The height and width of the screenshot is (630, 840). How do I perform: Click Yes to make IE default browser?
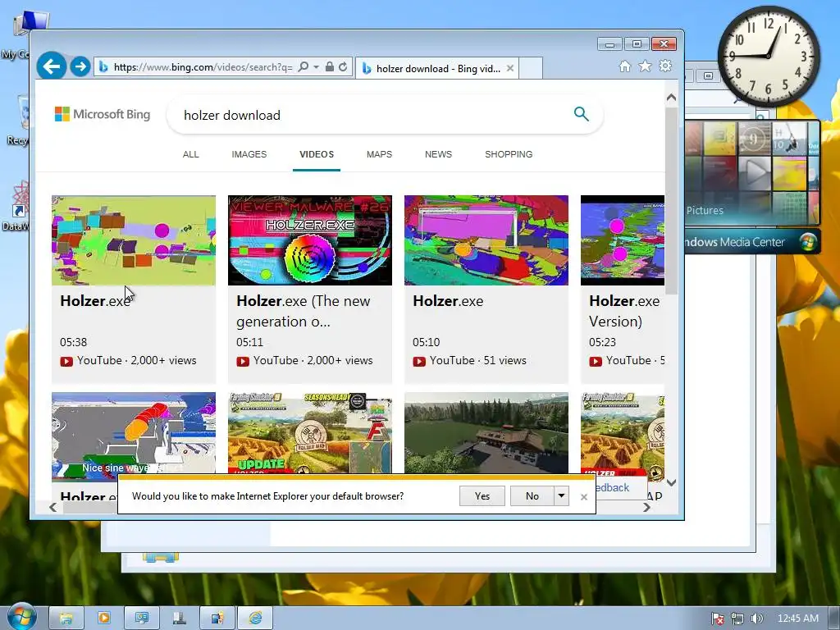pos(482,496)
